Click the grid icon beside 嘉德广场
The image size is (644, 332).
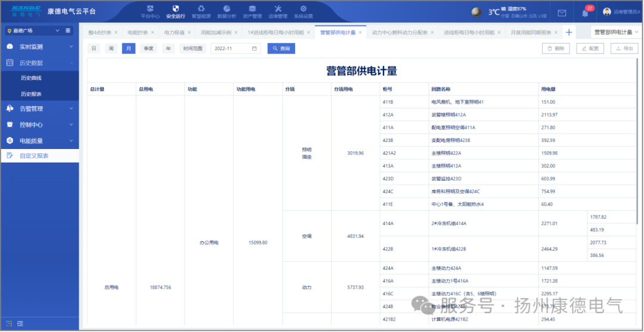tap(67, 30)
